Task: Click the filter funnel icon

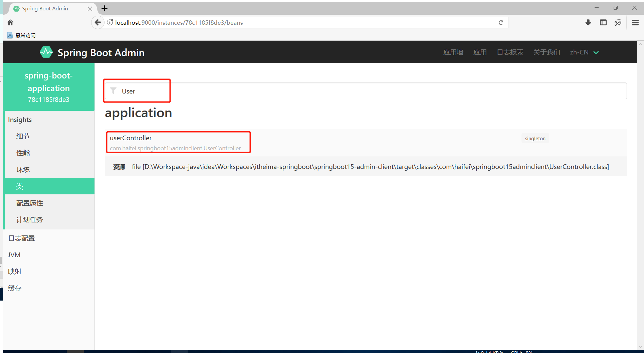Action: tap(113, 91)
